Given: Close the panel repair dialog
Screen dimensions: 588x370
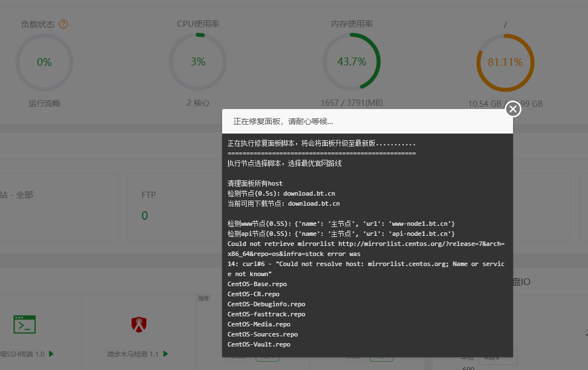Looking at the screenshot, I should click(x=513, y=109).
